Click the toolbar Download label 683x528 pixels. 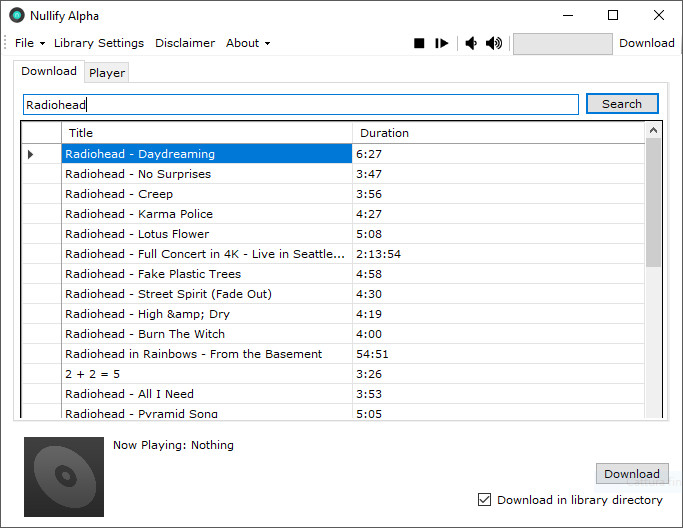point(647,43)
